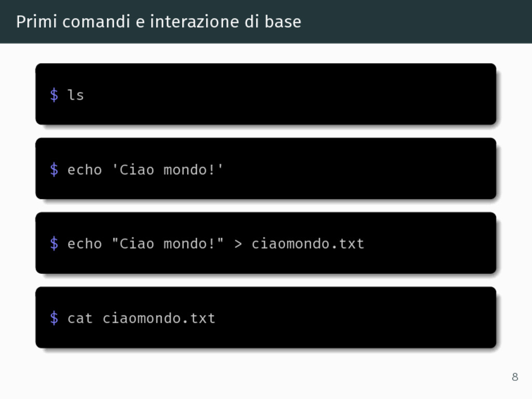Click the empty area of the cat terminal block
Viewport: 532px width, 399px height.
[x=356, y=317]
